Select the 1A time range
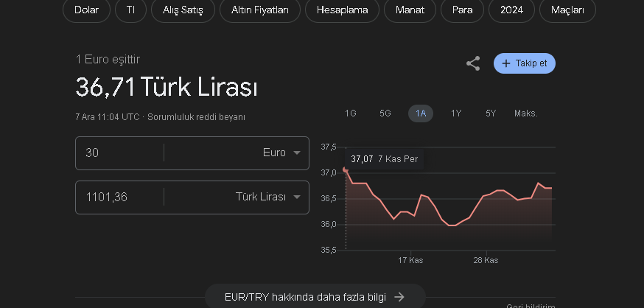This screenshot has height=308, width=644. pos(421,113)
